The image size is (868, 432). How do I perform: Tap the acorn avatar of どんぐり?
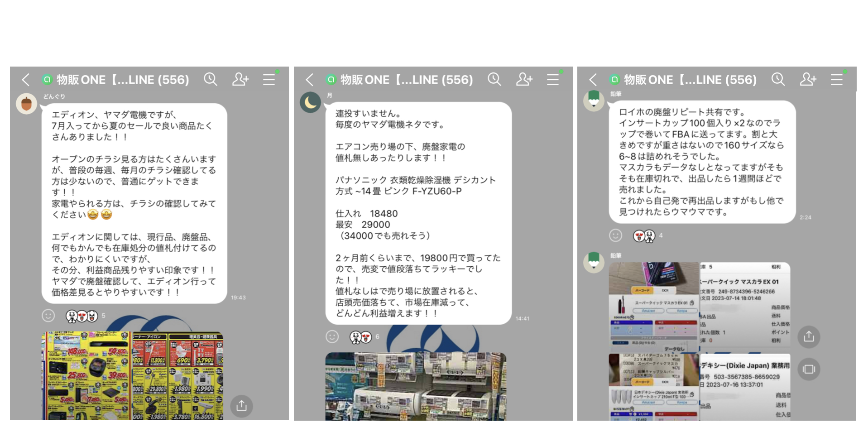(x=27, y=104)
